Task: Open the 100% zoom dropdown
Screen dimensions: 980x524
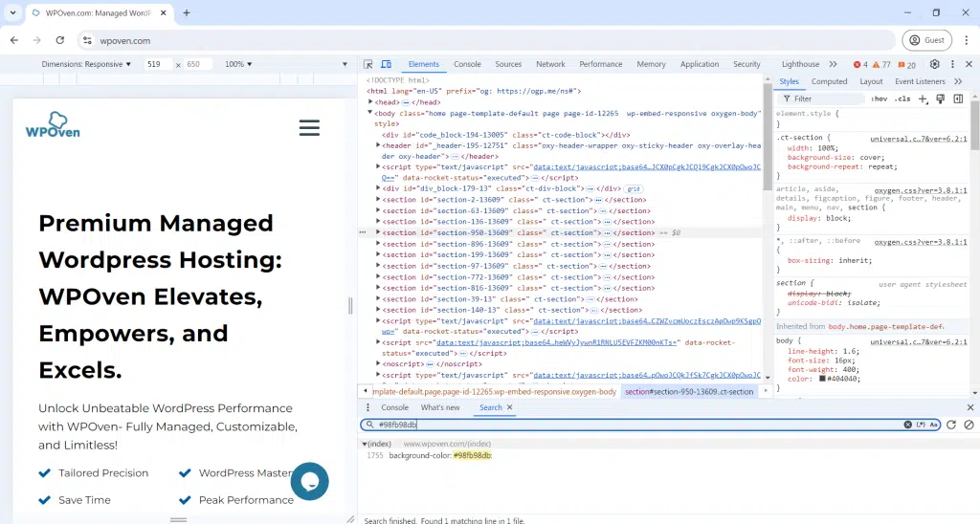Action: click(238, 64)
